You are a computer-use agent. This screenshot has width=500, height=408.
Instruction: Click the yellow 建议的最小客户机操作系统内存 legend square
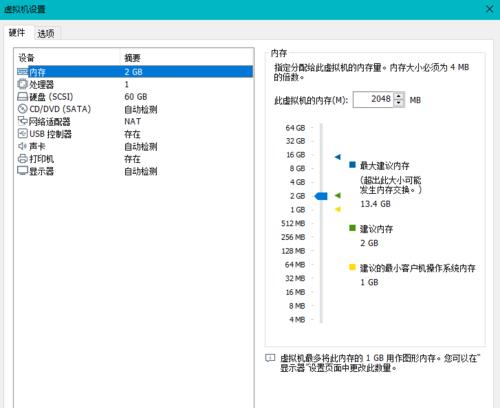click(x=352, y=267)
